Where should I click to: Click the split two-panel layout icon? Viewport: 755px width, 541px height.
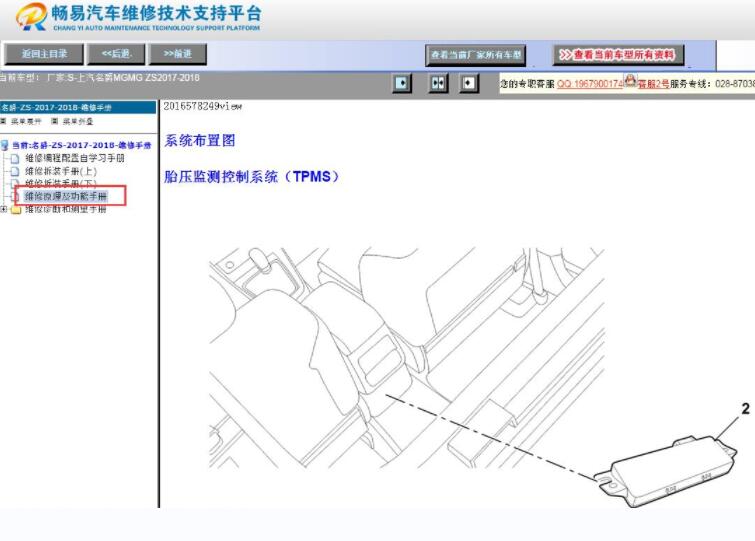point(438,83)
